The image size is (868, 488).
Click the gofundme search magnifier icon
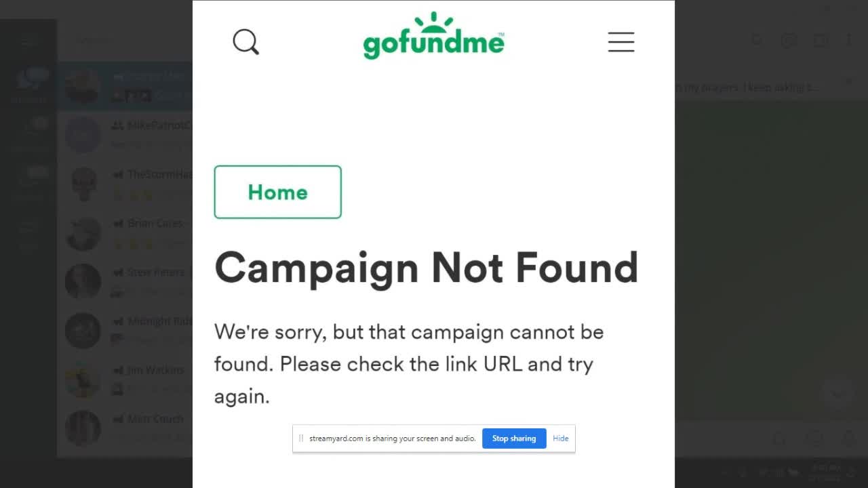point(245,42)
